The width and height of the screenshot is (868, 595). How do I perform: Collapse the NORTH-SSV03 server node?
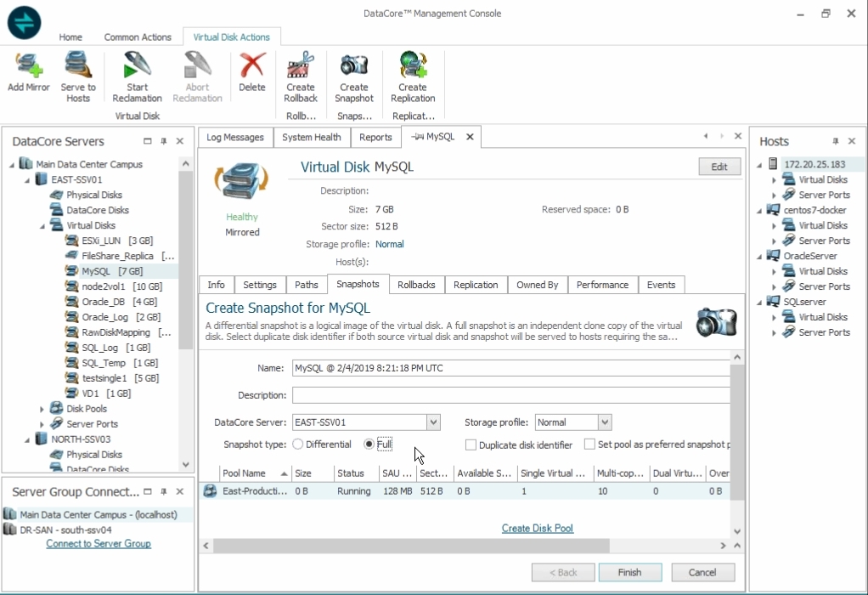click(26, 440)
